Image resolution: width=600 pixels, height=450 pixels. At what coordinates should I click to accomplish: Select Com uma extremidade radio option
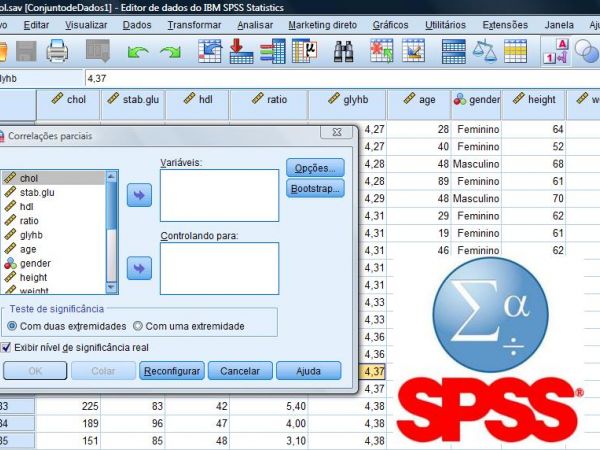[x=138, y=326]
